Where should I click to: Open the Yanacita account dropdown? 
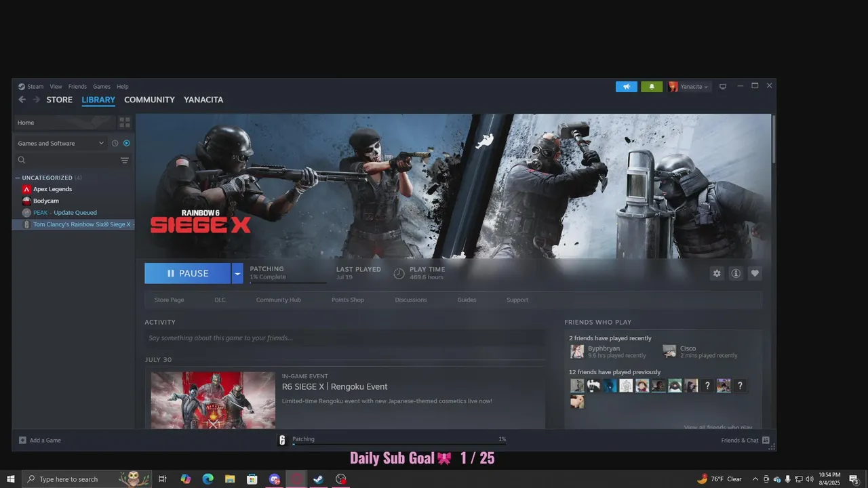[689, 87]
